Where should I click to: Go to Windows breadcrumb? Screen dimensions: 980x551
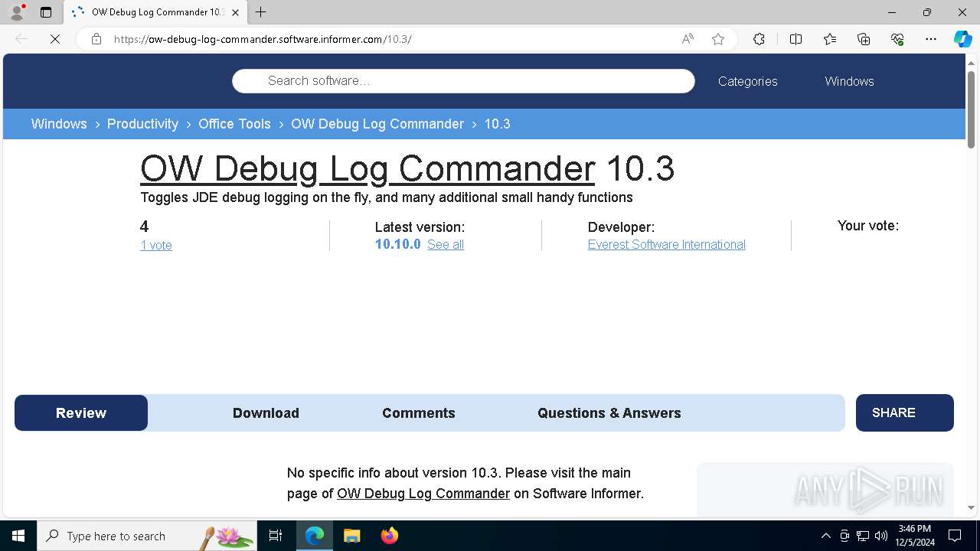[x=59, y=124]
